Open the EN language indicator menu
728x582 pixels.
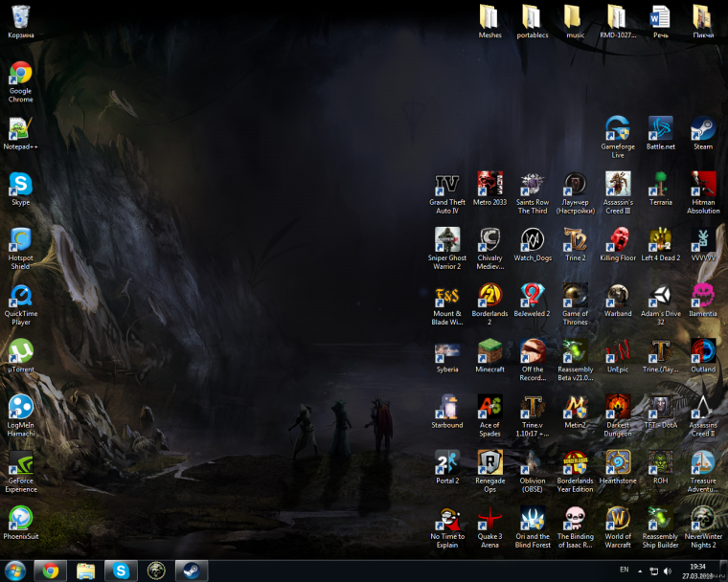625,571
